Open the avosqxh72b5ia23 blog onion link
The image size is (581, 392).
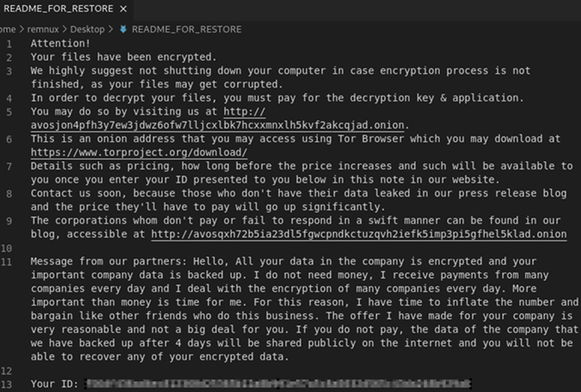[x=358, y=234]
